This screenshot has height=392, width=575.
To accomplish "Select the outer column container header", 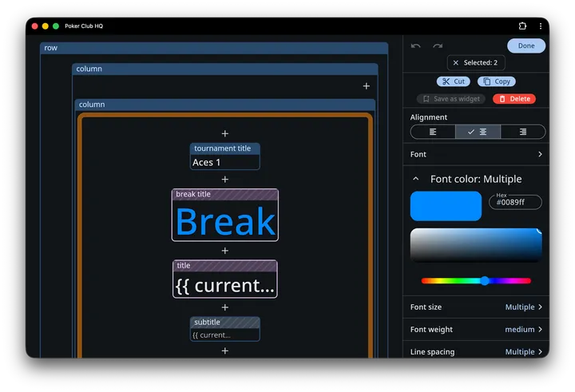I will tap(224, 69).
